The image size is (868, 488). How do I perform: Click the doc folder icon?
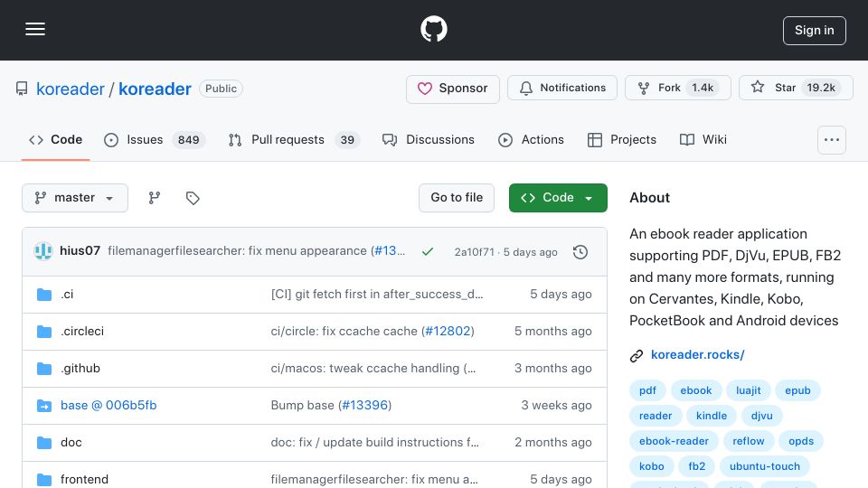(44, 443)
